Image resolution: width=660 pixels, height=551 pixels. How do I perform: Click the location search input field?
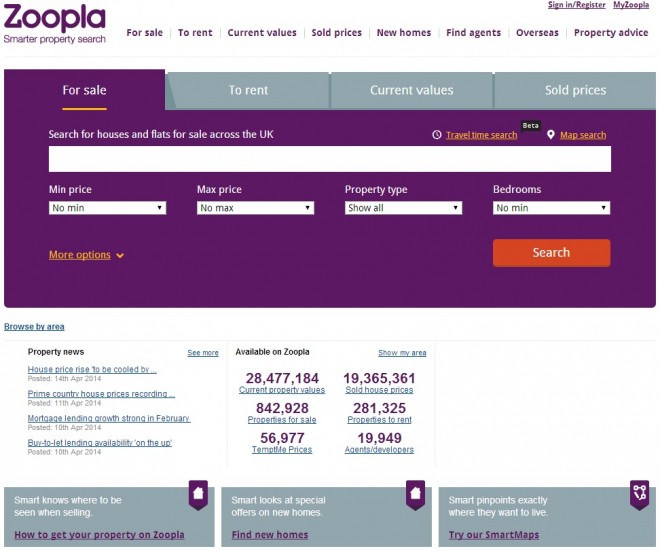pyautogui.click(x=330, y=159)
